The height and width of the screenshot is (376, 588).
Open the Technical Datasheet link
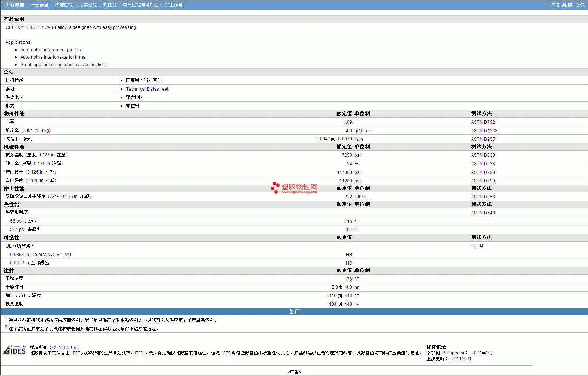pos(147,89)
